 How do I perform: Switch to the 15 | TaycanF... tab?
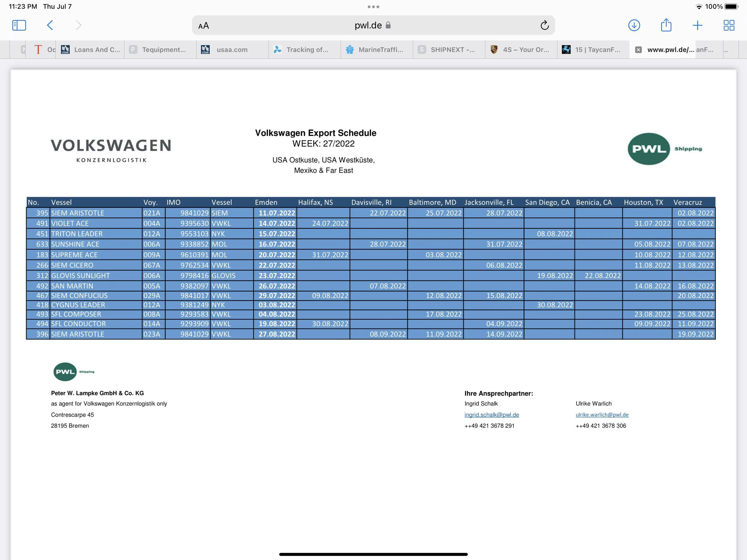[593, 50]
